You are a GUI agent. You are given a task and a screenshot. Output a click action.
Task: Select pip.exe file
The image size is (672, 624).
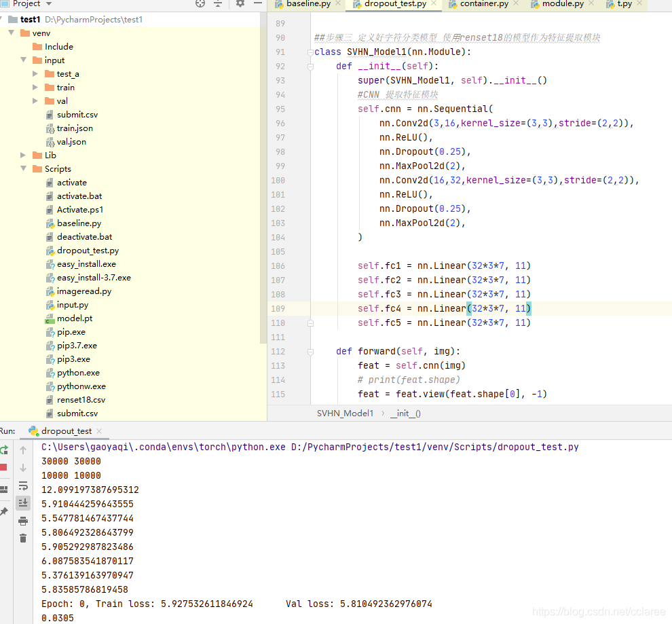[x=71, y=332]
